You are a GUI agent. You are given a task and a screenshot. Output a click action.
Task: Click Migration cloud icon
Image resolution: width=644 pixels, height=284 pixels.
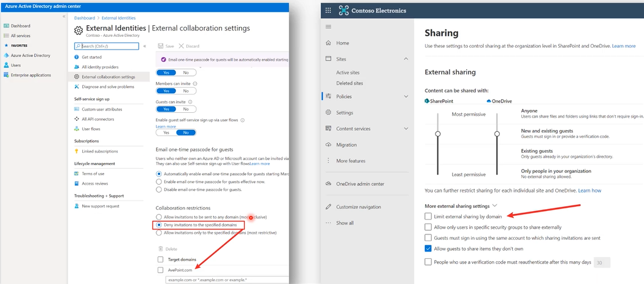[x=328, y=145]
